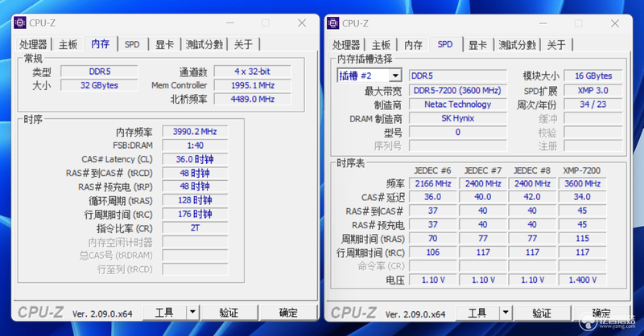Click 型号 value field showing 0

[x=458, y=133]
